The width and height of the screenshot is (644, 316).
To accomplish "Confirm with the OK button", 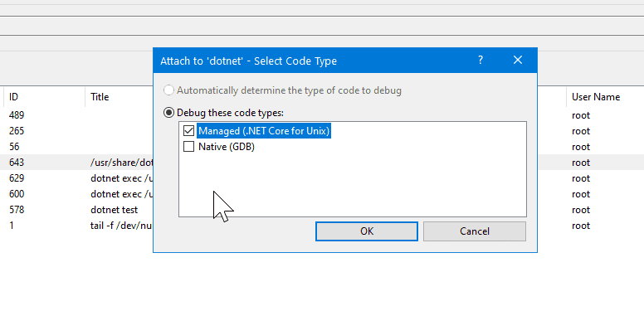I will 367,231.
